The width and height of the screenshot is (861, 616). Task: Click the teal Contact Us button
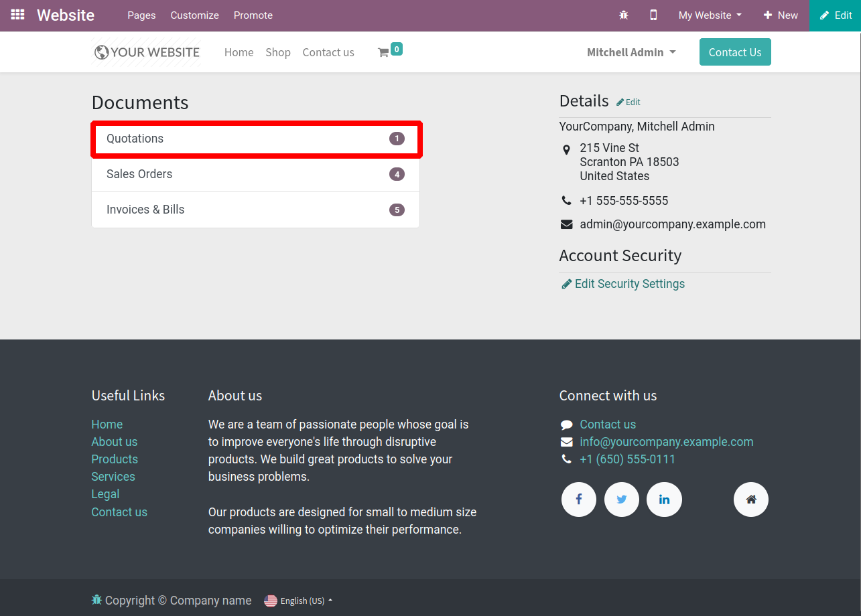click(x=735, y=52)
